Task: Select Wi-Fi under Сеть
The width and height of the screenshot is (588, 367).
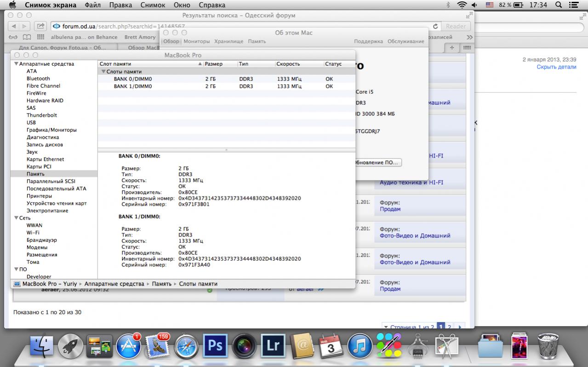Action: (x=33, y=233)
